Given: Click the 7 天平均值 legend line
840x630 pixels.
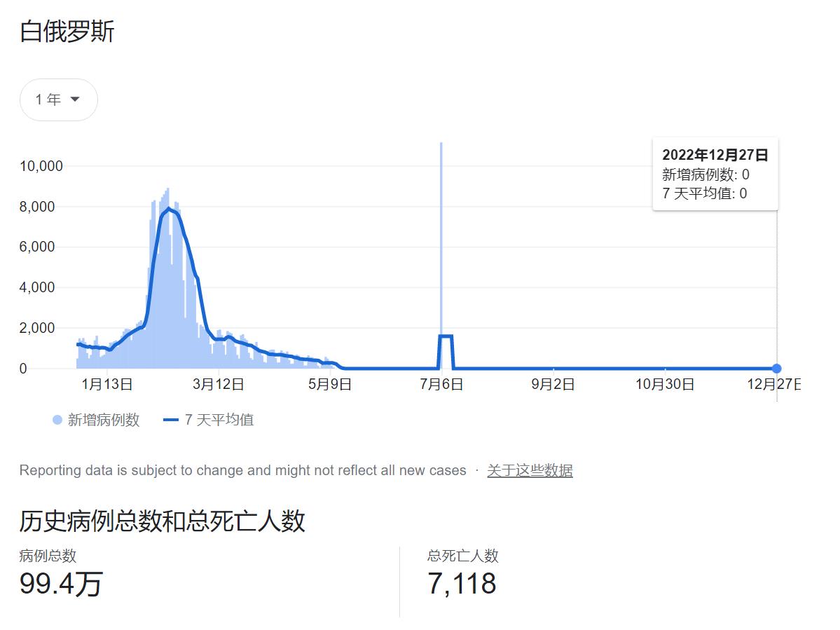Looking at the screenshot, I should click(170, 420).
